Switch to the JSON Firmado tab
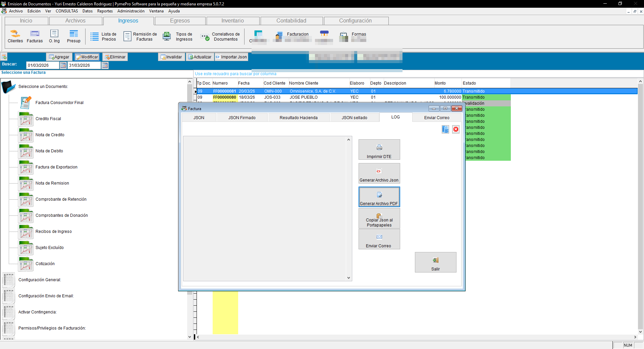 coord(242,118)
